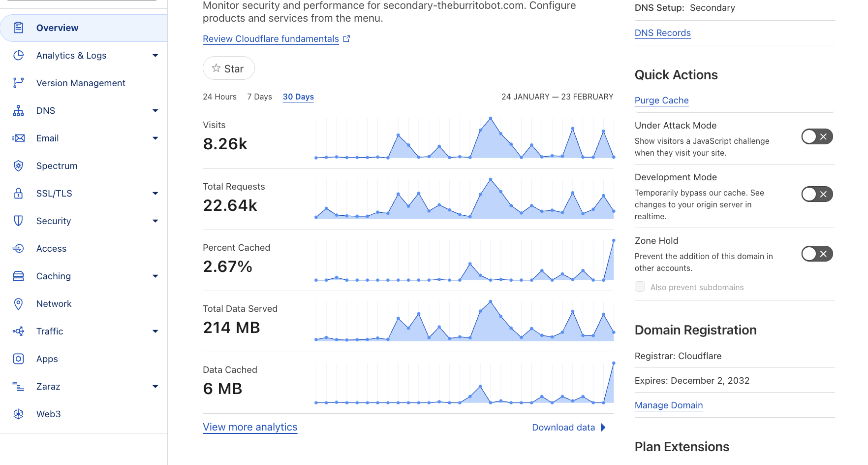Click the Version Management branch icon
This screenshot has width=868, height=465.
(18, 83)
